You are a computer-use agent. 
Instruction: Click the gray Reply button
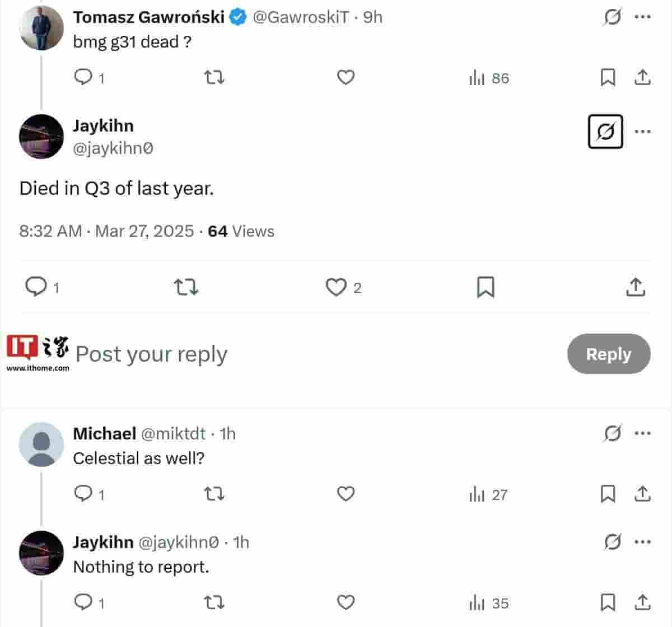pyautogui.click(x=608, y=354)
